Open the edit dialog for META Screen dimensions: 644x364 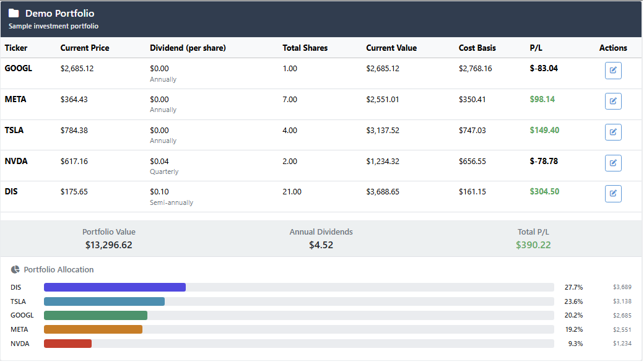point(613,101)
